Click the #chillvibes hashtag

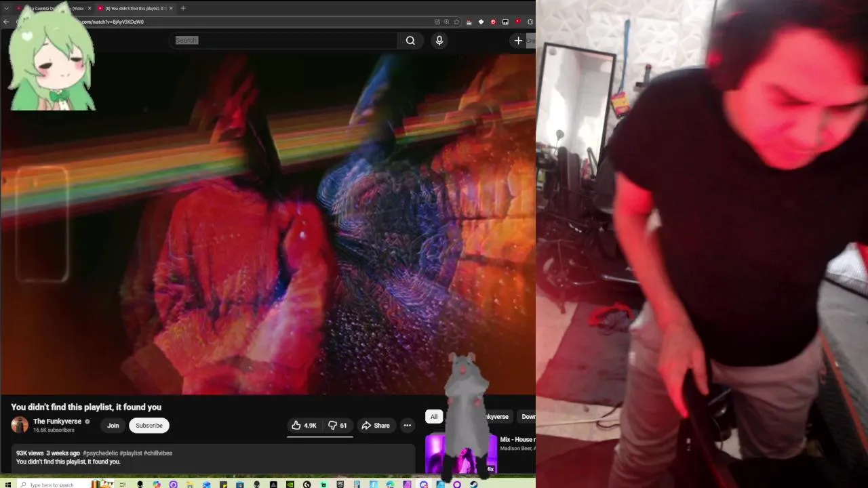(x=158, y=453)
